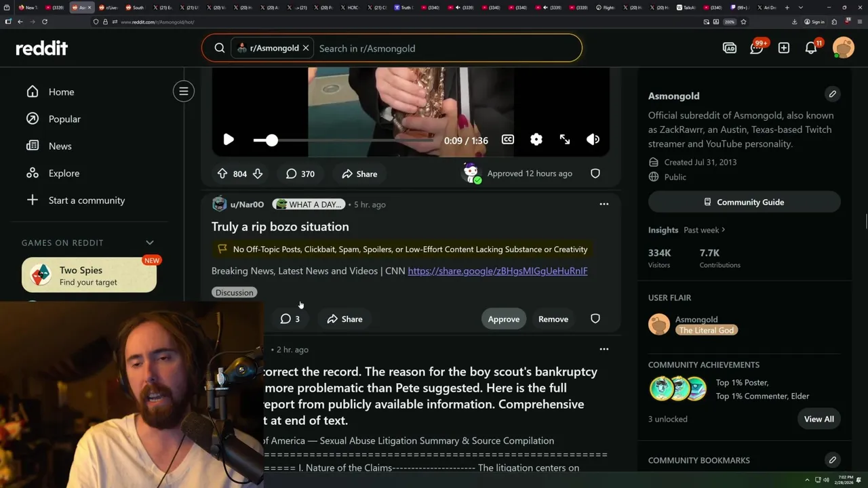Reload the browser page
Screen dimensions: 868x488
click(45, 22)
